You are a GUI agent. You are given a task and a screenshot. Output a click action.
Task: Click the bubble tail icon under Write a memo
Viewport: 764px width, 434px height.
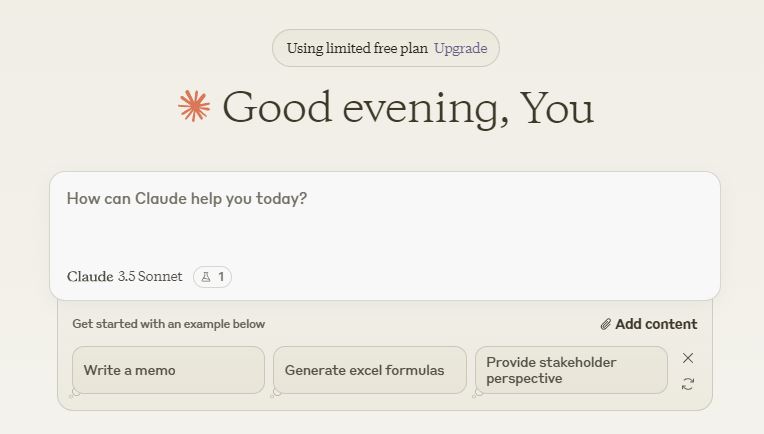tap(76, 393)
